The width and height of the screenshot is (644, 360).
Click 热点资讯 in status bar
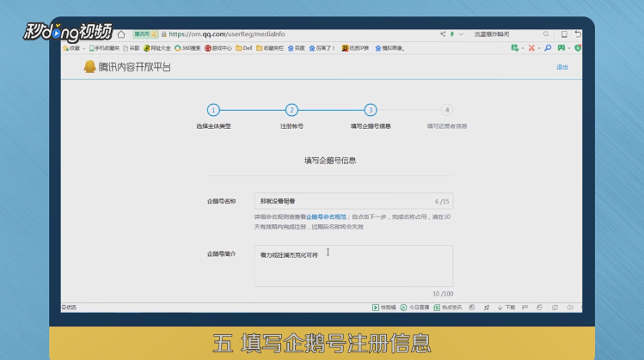[x=448, y=308]
